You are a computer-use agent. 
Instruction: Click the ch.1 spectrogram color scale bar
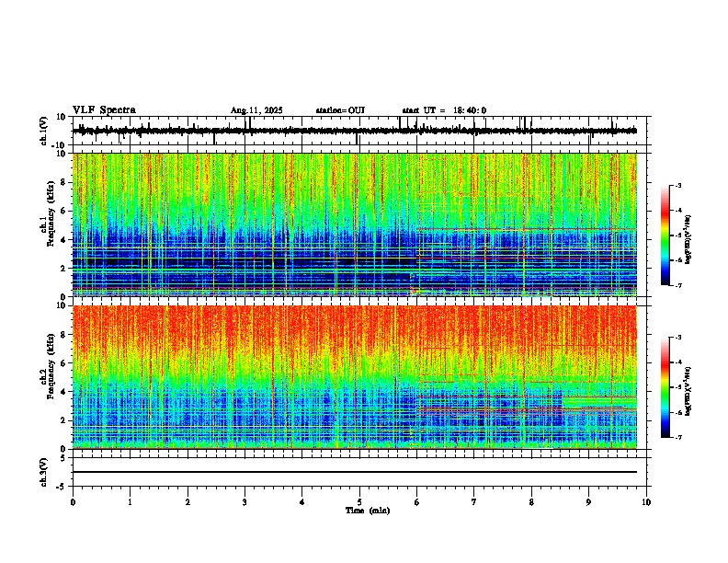pos(665,236)
